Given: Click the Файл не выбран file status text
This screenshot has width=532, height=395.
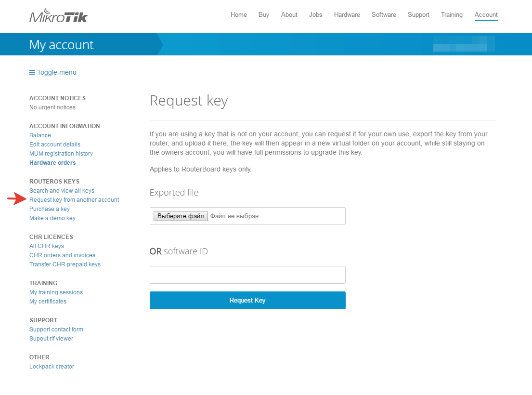Looking at the screenshot, I should point(234,216).
